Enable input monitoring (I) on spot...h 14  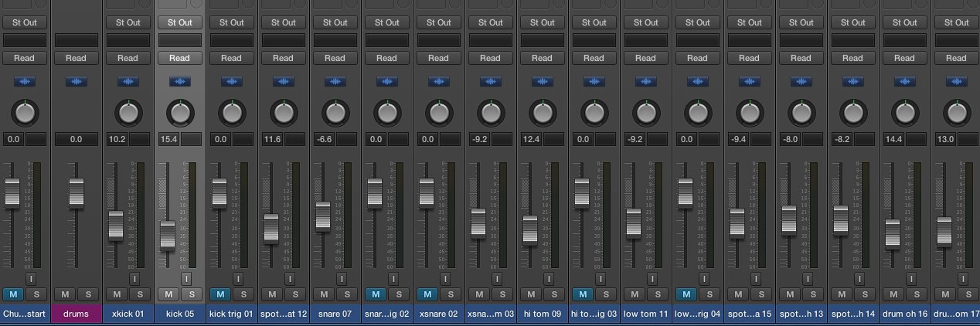coord(859,278)
